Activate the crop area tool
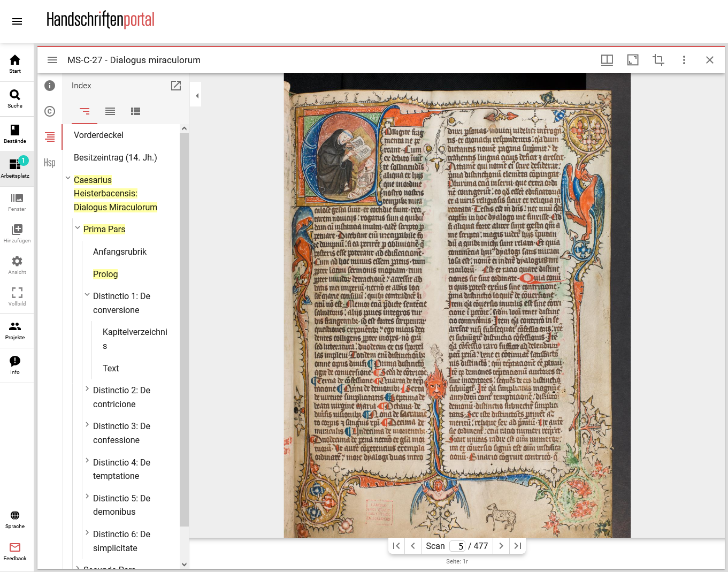This screenshot has height=572, width=728. (658, 60)
